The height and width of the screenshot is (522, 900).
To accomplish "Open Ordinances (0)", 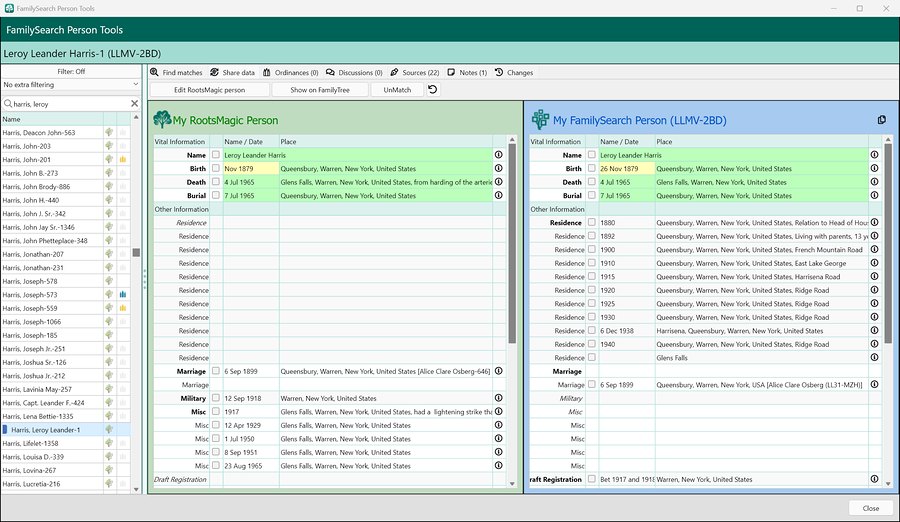I will pyautogui.click(x=290, y=72).
